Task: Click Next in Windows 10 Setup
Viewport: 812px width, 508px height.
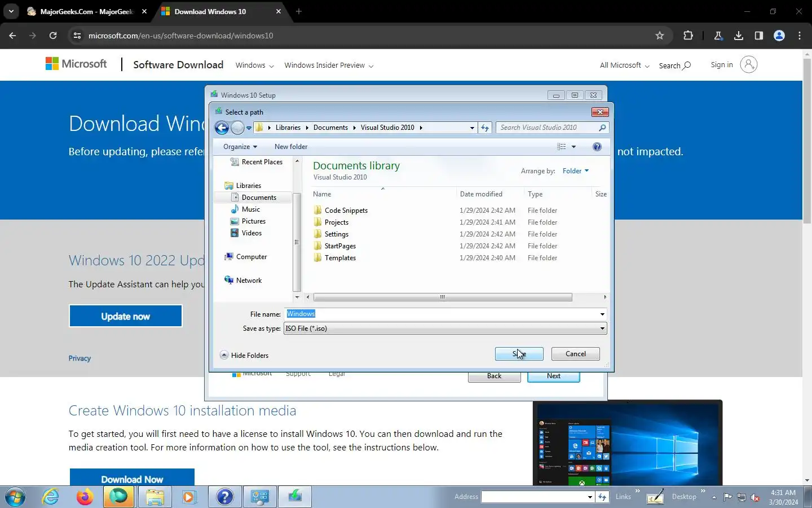Action: [x=554, y=376]
